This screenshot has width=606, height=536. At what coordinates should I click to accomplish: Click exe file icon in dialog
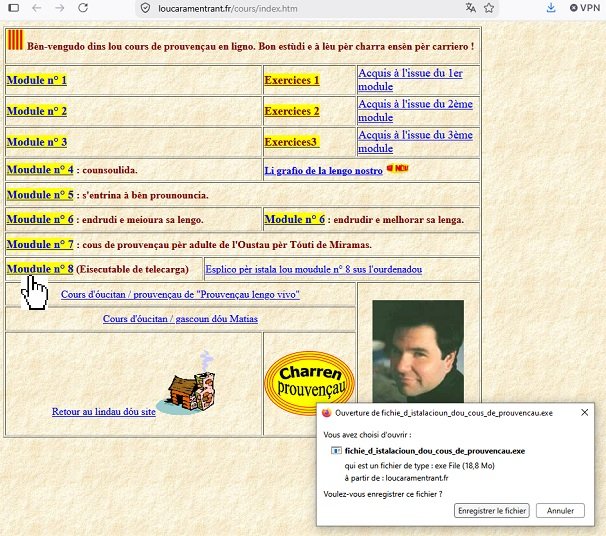(x=336, y=451)
